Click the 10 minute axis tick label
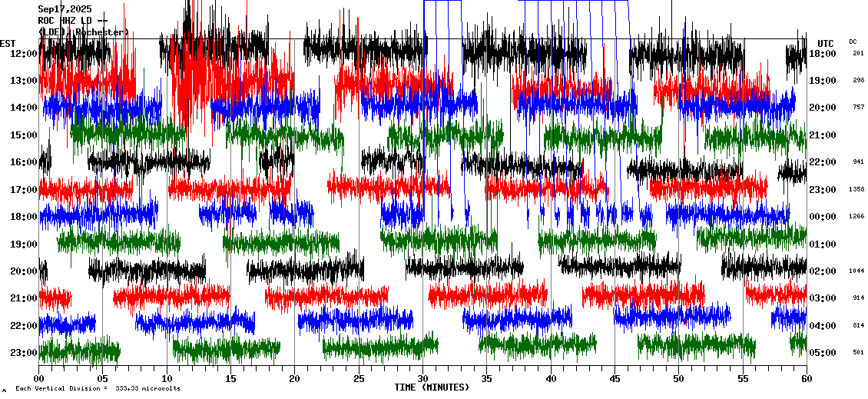The width and height of the screenshot is (868, 399). (x=167, y=379)
